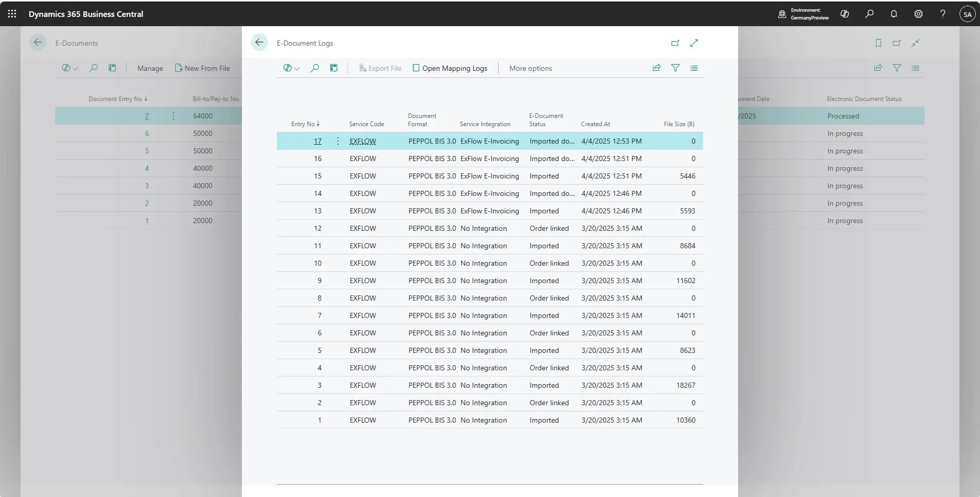Bookmark the E-Document Logs page
This screenshot has height=497, width=980.
coord(878,43)
